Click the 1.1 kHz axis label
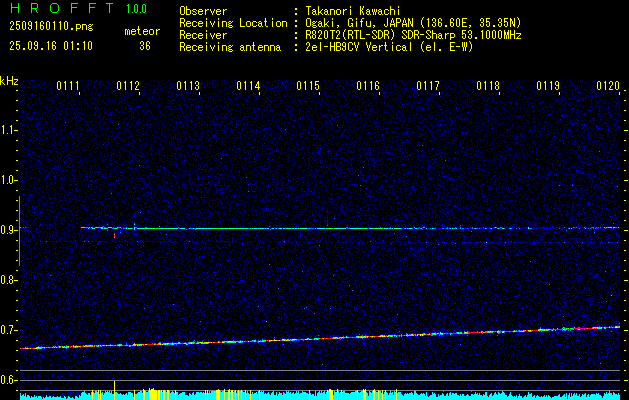Viewport: 629px width, 400px height. tap(8, 130)
